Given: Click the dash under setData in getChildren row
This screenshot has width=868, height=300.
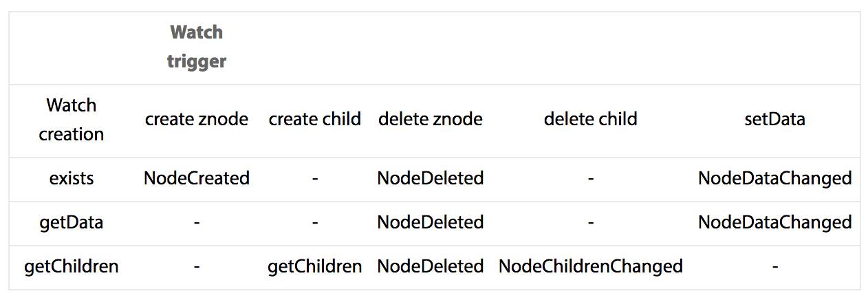Looking at the screenshot, I should 774,267.
